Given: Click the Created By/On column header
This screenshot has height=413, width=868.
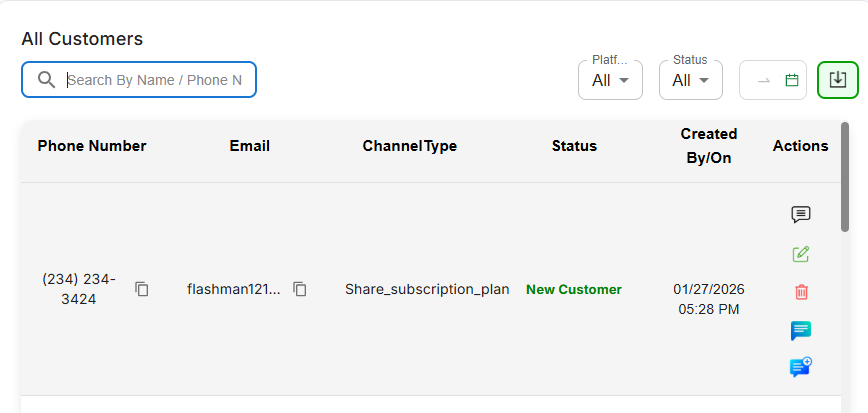Looking at the screenshot, I should 709,145.
